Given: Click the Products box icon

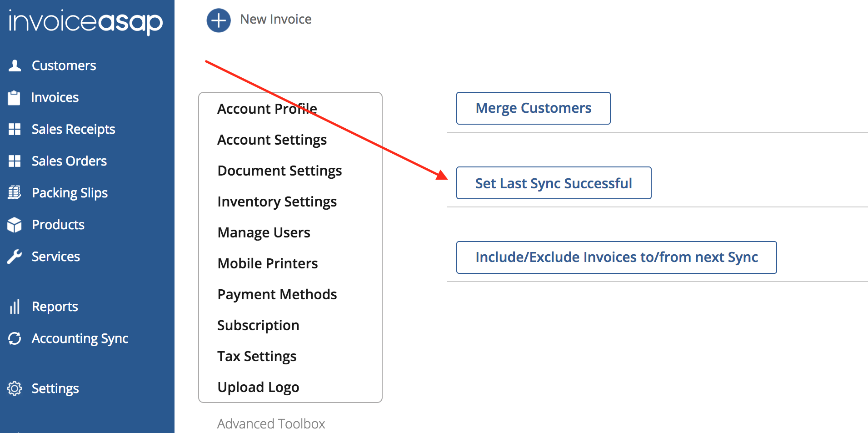Looking at the screenshot, I should point(15,225).
